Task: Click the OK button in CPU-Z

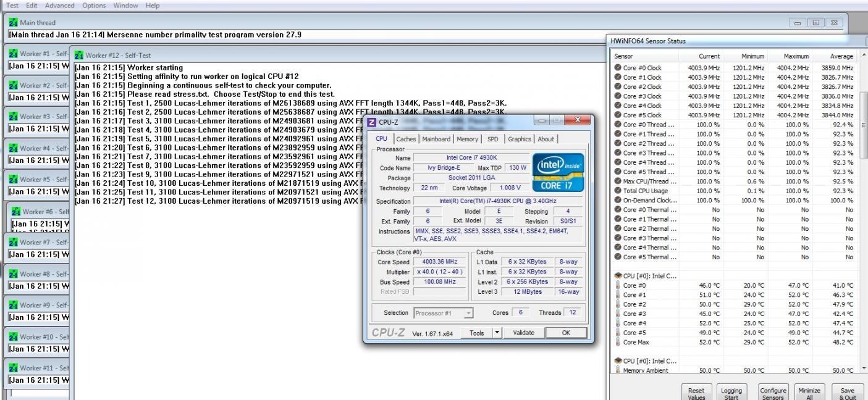Action: point(566,333)
